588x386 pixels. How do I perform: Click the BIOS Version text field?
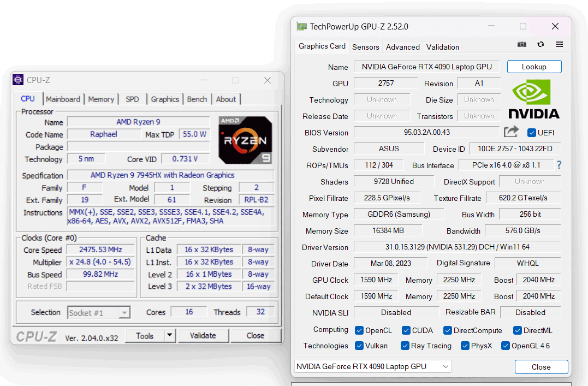427,133
